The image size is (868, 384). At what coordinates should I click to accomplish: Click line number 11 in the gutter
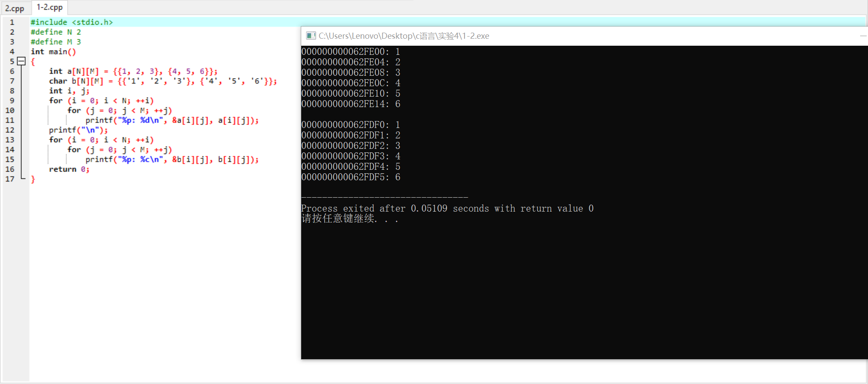click(x=10, y=120)
